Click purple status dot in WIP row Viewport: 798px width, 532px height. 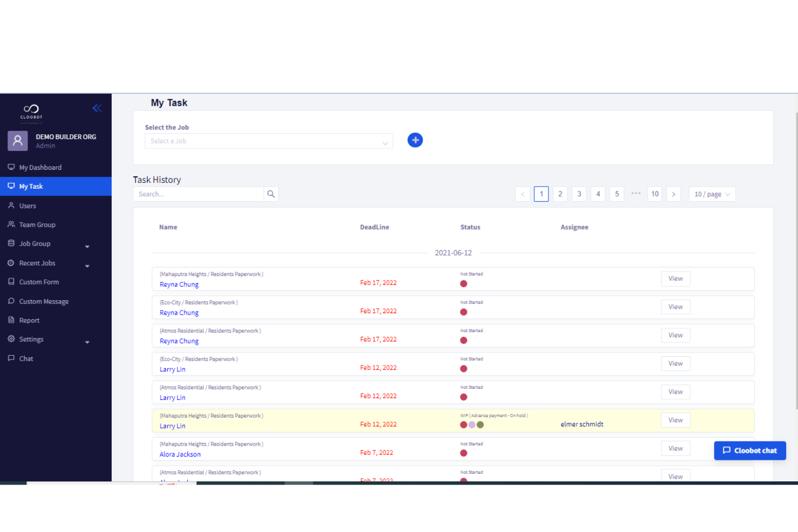[472, 425]
